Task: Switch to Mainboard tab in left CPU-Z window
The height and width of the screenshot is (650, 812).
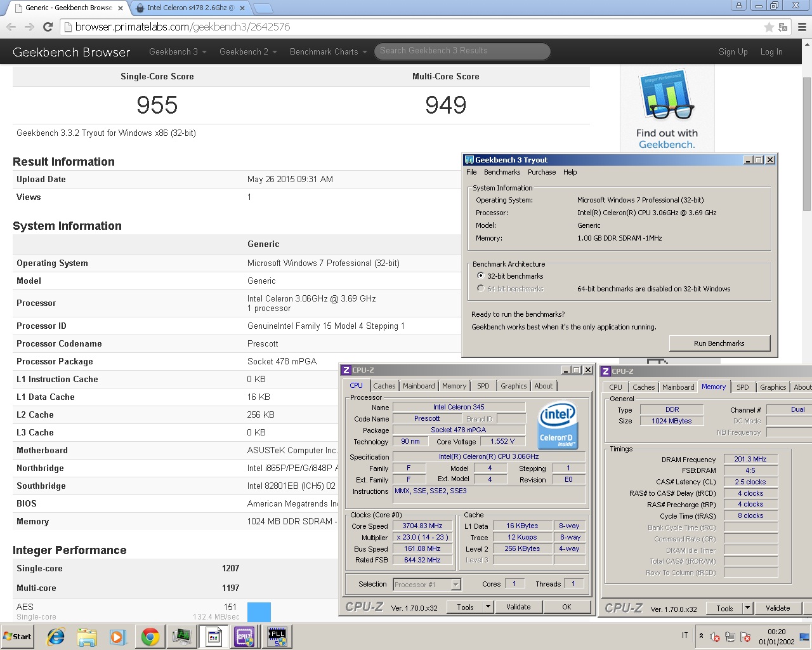Action: click(419, 386)
